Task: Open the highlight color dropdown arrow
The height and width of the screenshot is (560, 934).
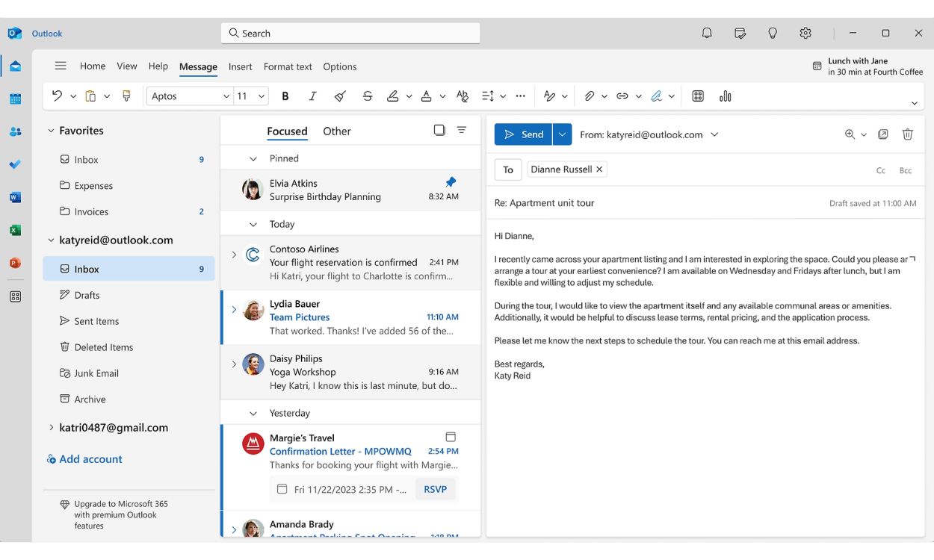Action: 409,96
